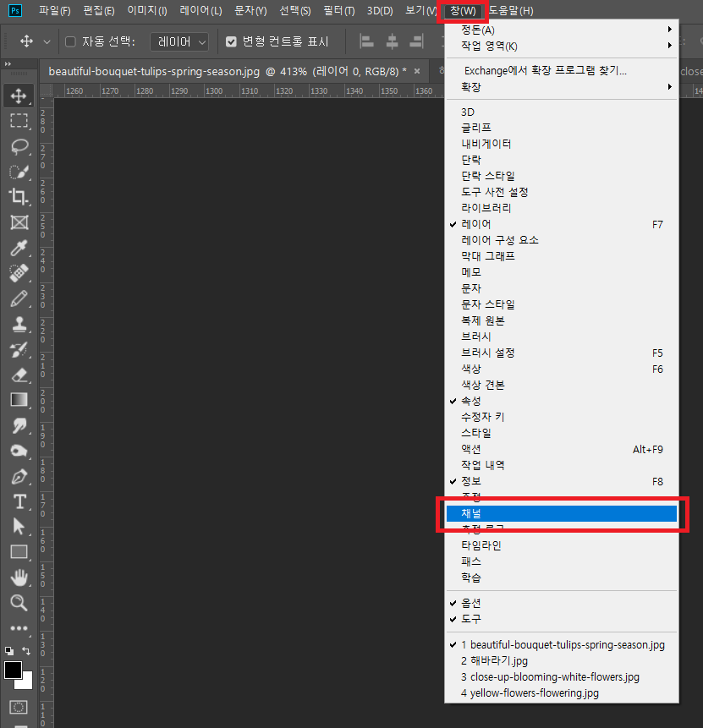Open the 레이어 auto-select dropdown
Viewport: 703px width, 728px height.
click(179, 41)
